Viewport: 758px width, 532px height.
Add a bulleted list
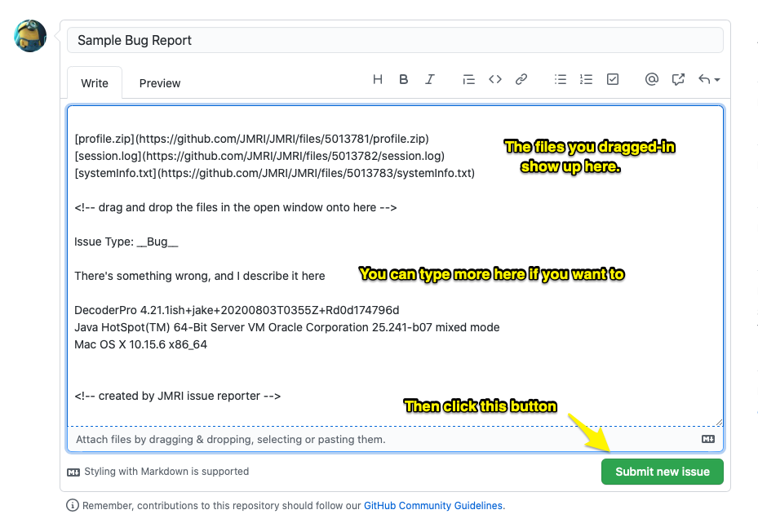pyautogui.click(x=561, y=79)
